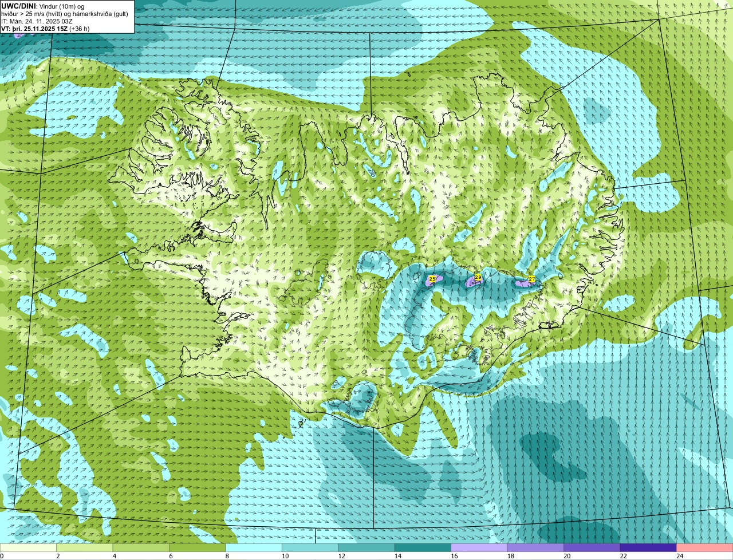Select the pink above-24 m/s legend swatch
This screenshot has width=733, height=560.
coord(705,547)
